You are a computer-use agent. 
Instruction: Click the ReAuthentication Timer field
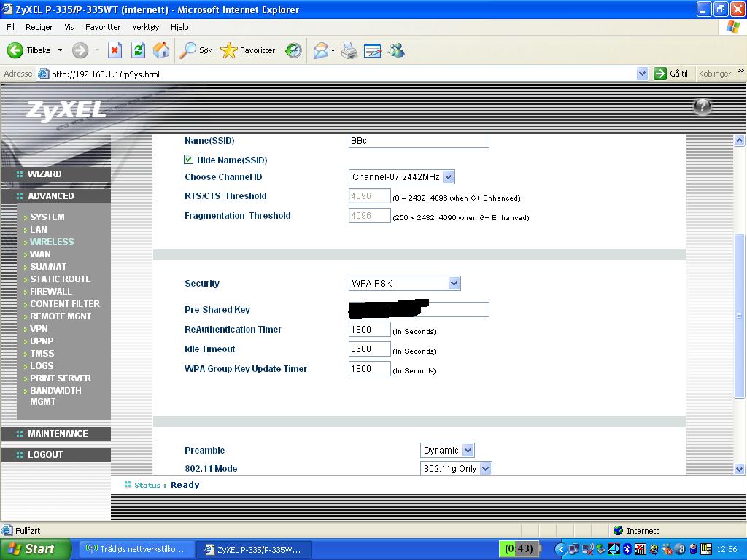pos(370,329)
